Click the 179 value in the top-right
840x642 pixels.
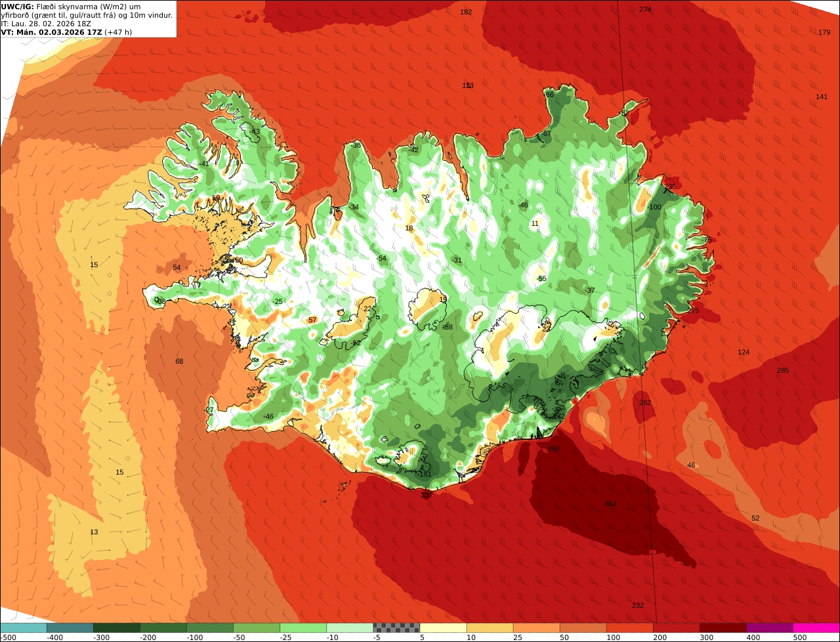[x=824, y=33]
